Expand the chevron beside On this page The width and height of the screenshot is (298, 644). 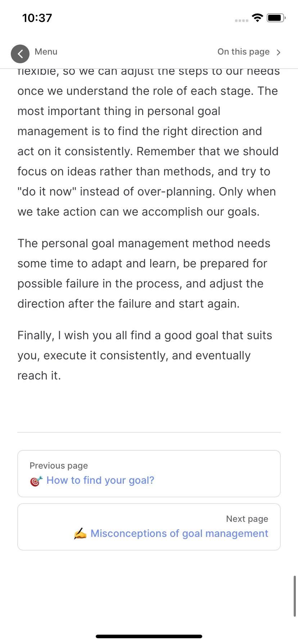click(x=278, y=52)
